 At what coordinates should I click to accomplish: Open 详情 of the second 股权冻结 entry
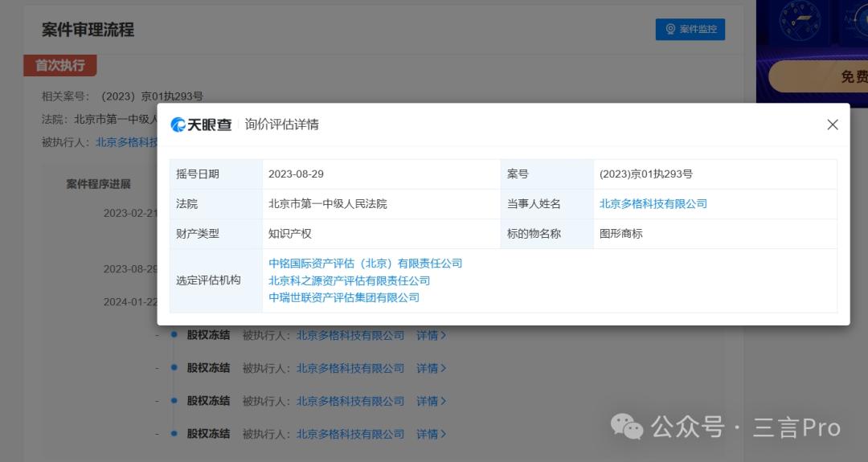tap(431, 368)
